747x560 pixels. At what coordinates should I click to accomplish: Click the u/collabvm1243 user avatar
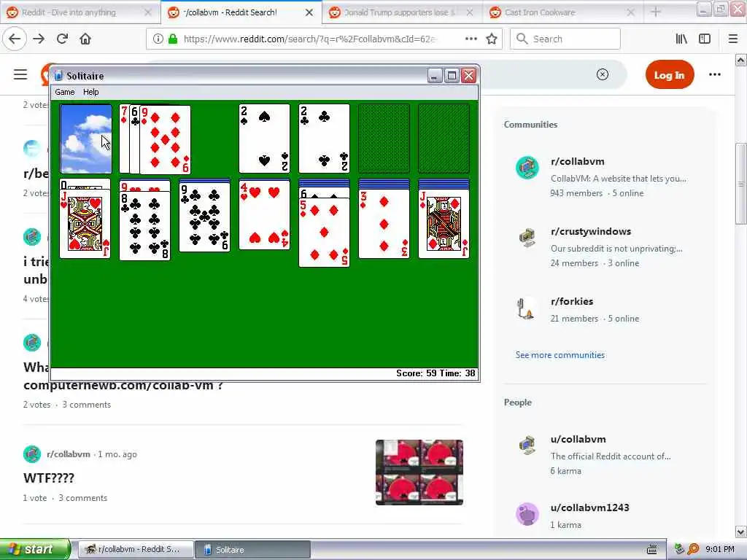[527, 514]
